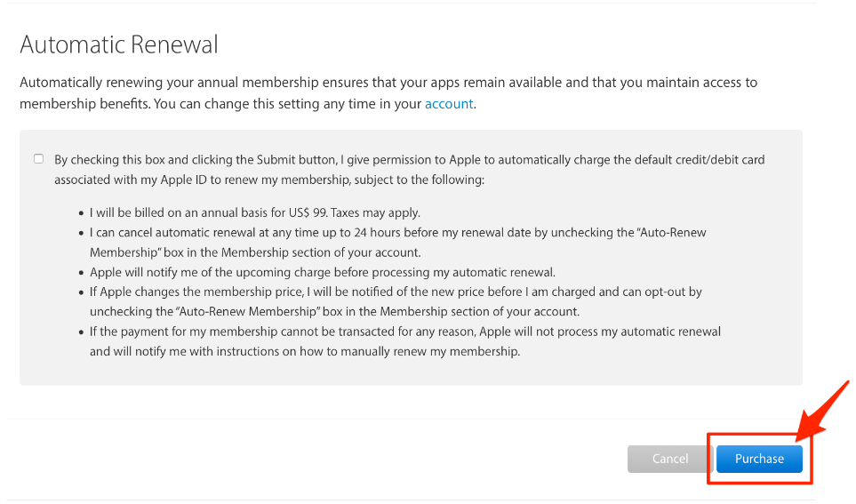Click "manually renew my membership" text

[x=430, y=351]
